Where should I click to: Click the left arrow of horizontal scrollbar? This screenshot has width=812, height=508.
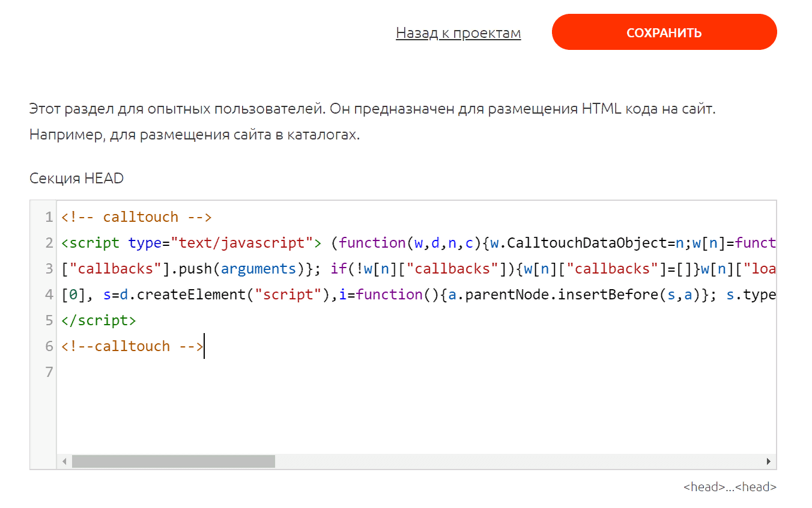coord(64,462)
